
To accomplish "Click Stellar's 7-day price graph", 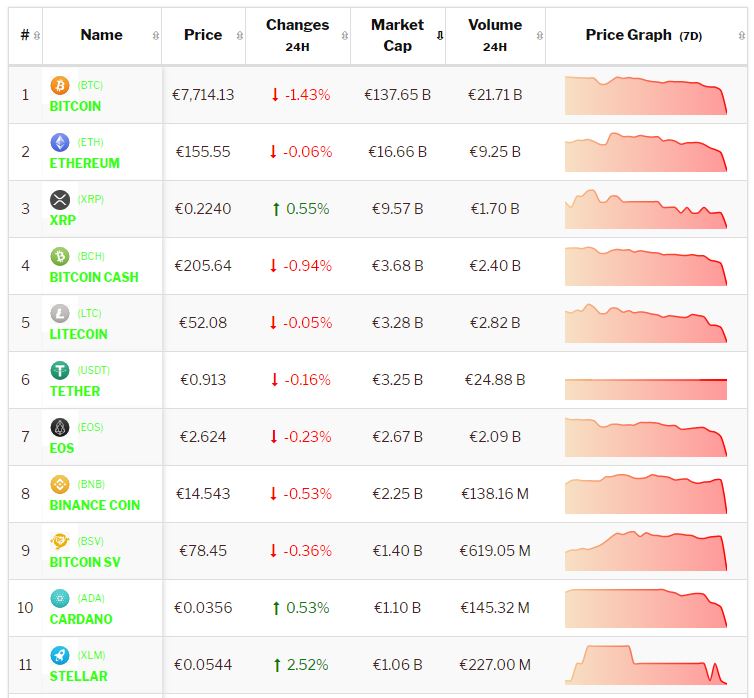I will (x=645, y=665).
